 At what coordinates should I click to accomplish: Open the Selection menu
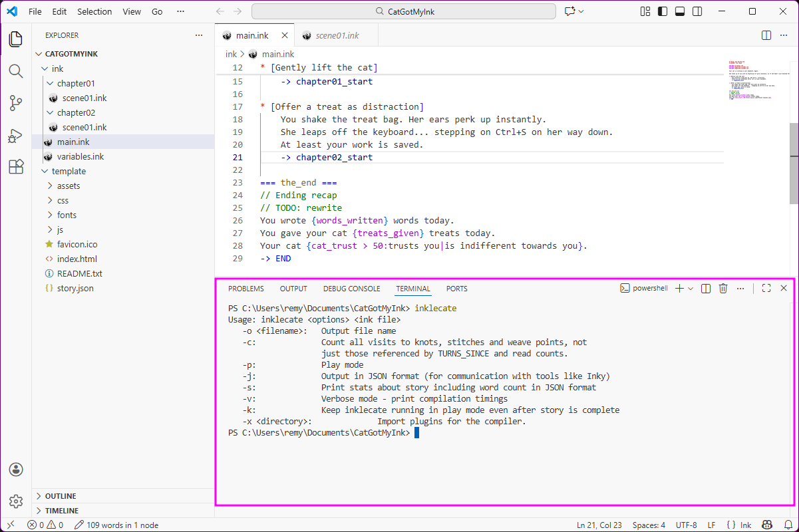pyautogui.click(x=94, y=11)
